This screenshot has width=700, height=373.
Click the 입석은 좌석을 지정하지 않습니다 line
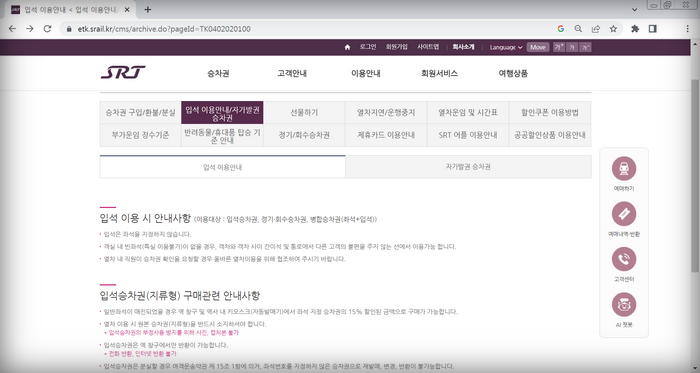coord(147,234)
